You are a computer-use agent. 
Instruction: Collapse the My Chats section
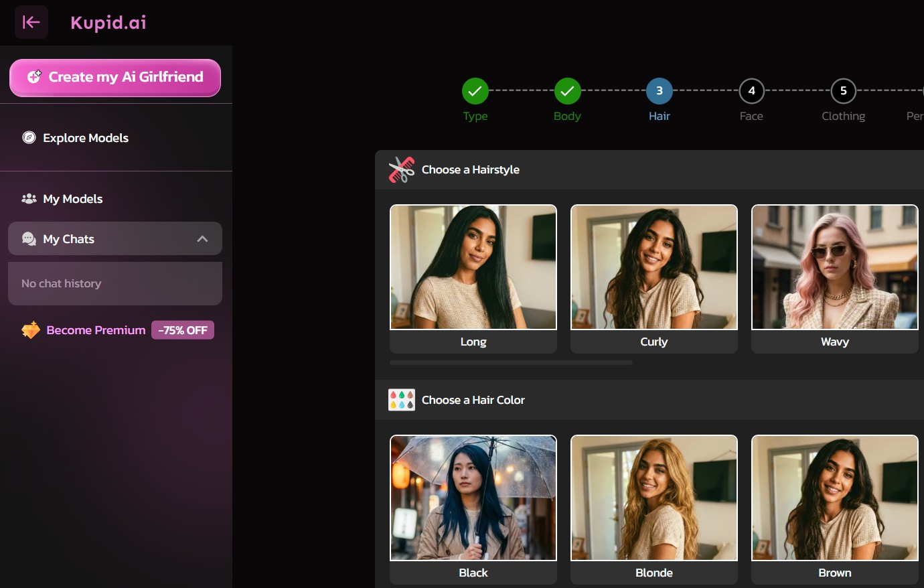[202, 238]
